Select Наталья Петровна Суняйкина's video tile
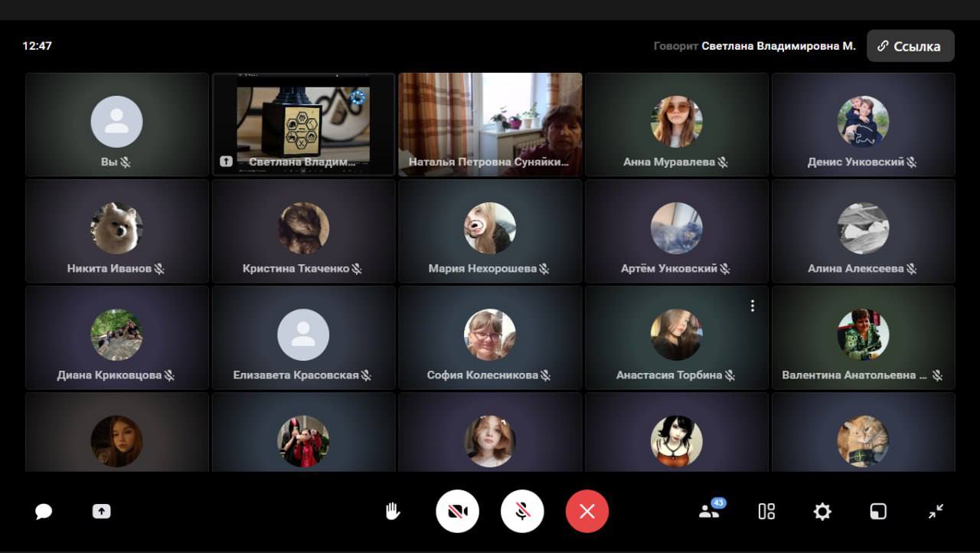The height and width of the screenshot is (553, 980). (x=490, y=124)
